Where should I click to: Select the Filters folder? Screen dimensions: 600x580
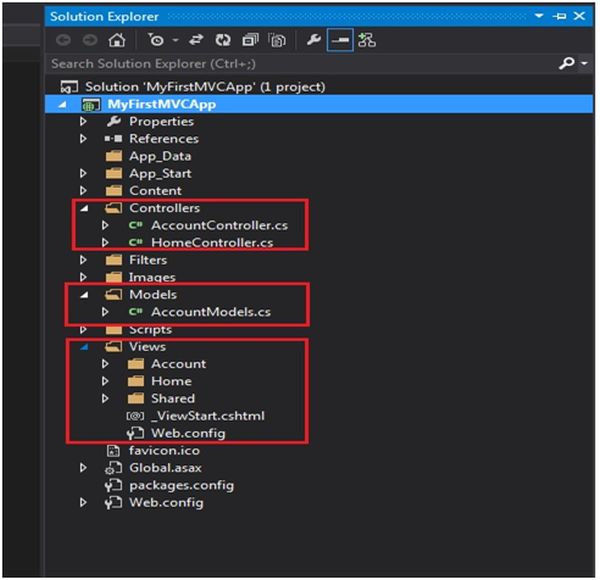tap(148, 260)
